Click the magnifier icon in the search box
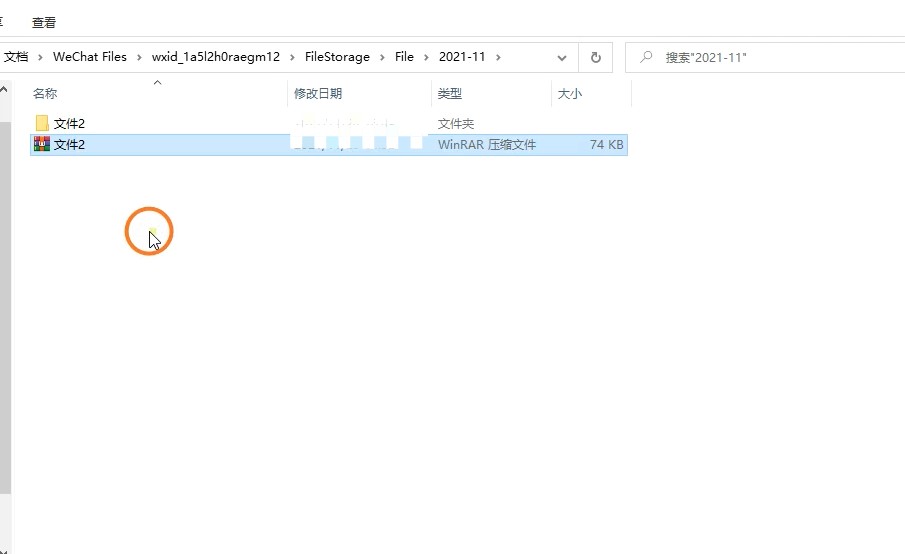905x554 pixels. pos(647,57)
